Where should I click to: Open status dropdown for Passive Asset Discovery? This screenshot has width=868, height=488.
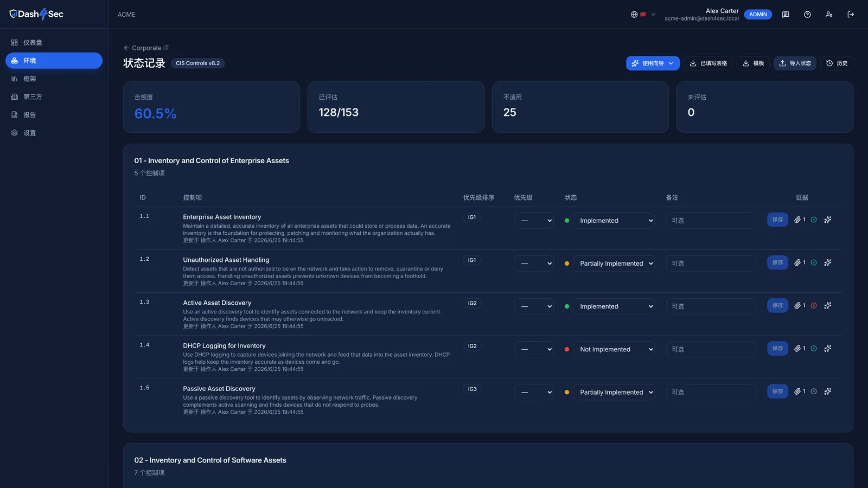[614, 392]
